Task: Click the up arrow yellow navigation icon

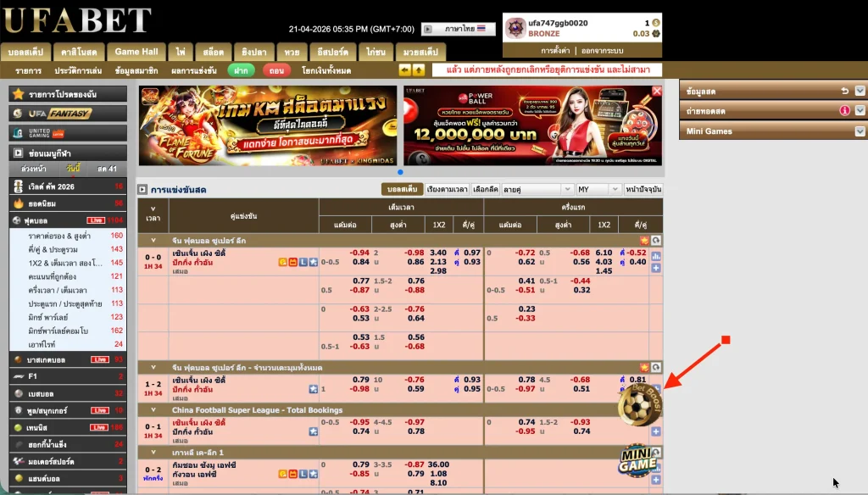Action: click(419, 70)
